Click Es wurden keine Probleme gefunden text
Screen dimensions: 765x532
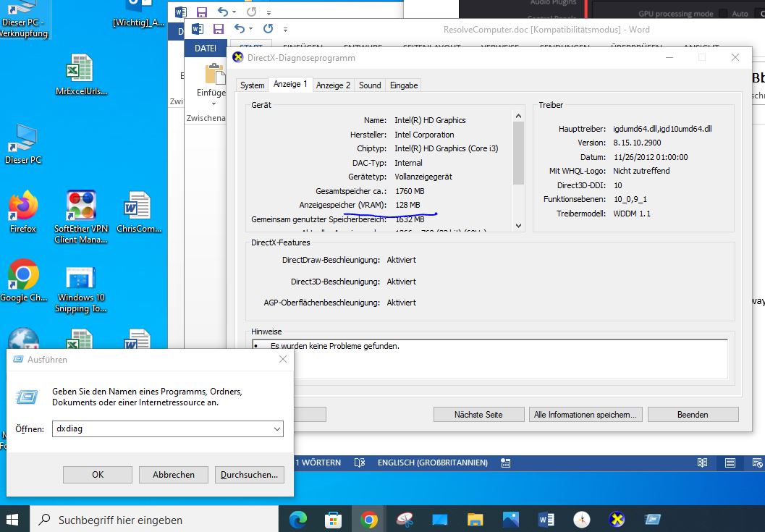pos(334,346)
